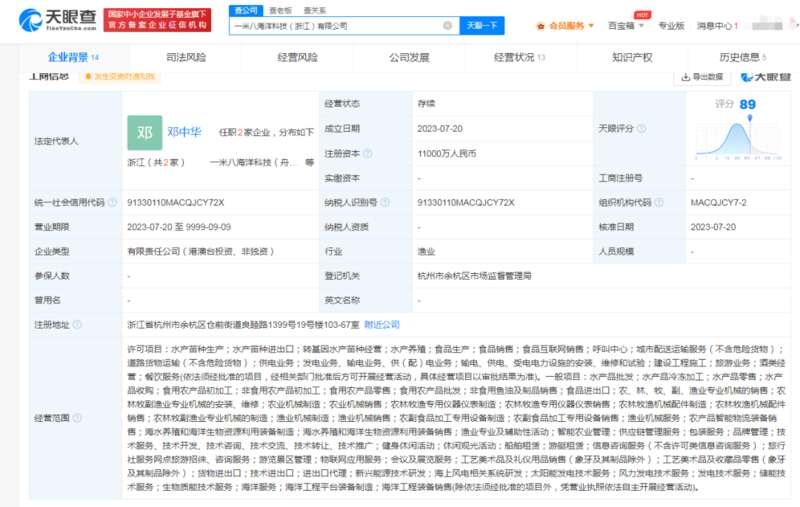This screenshot has width=800, height=507.
Task: Select the 查老板 search tab
Action: pyautogui.click(x=281, y=10)
